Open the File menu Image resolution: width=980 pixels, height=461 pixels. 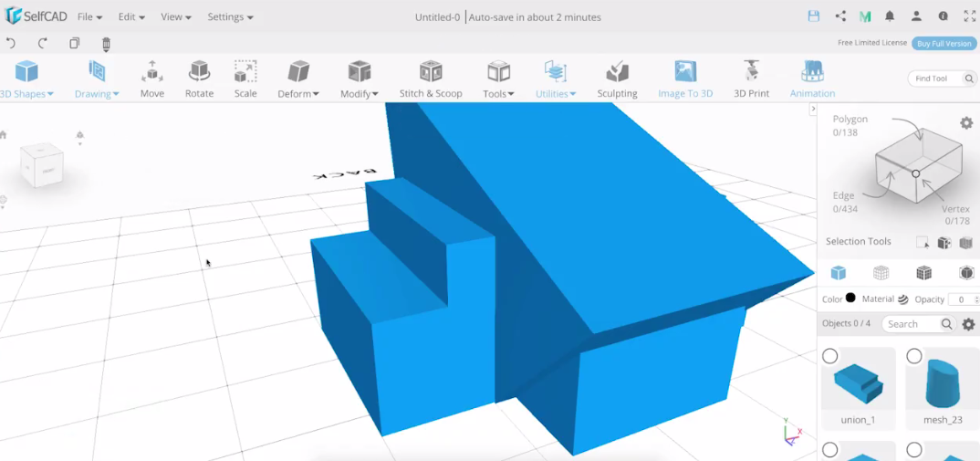(90, 17)
